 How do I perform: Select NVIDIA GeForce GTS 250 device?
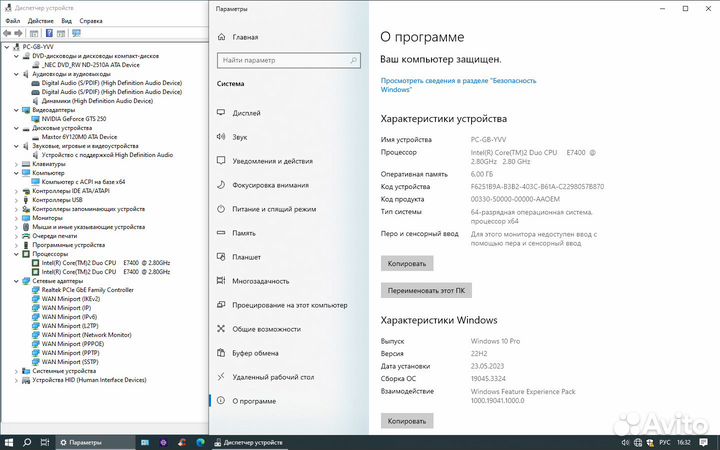click(x=76, y=119)
